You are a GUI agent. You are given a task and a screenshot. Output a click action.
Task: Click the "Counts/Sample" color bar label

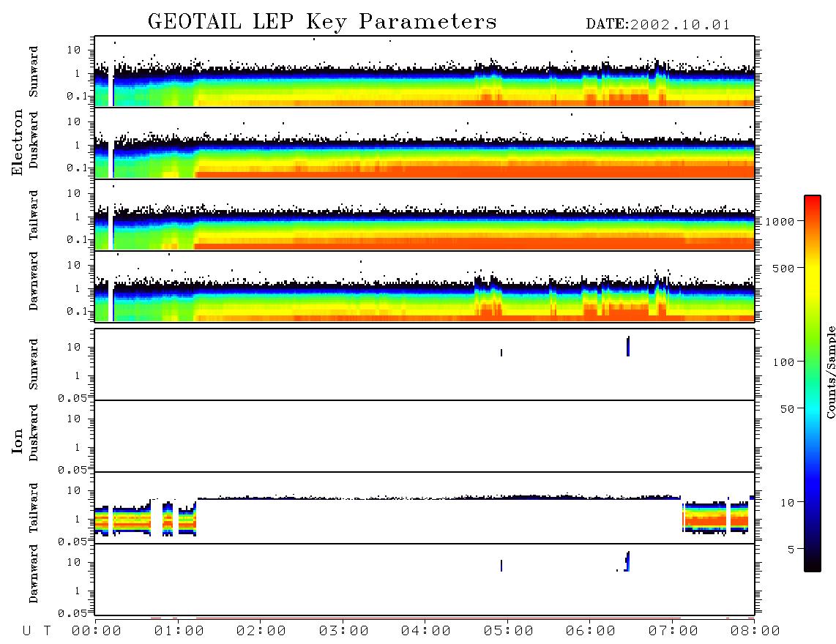(831, 372)
